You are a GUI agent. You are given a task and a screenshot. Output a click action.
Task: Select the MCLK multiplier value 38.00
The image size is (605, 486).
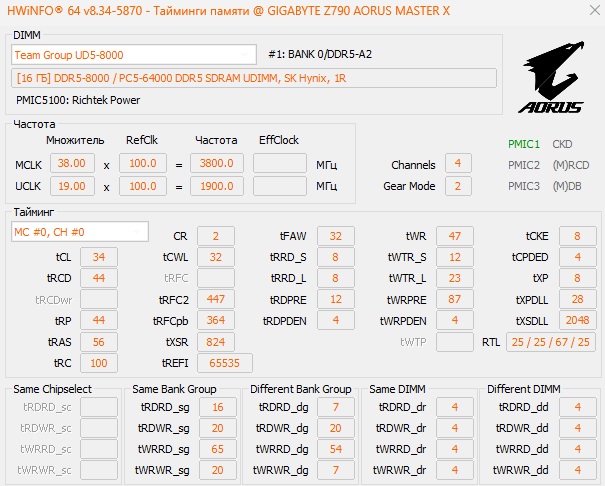coord(72,163)
